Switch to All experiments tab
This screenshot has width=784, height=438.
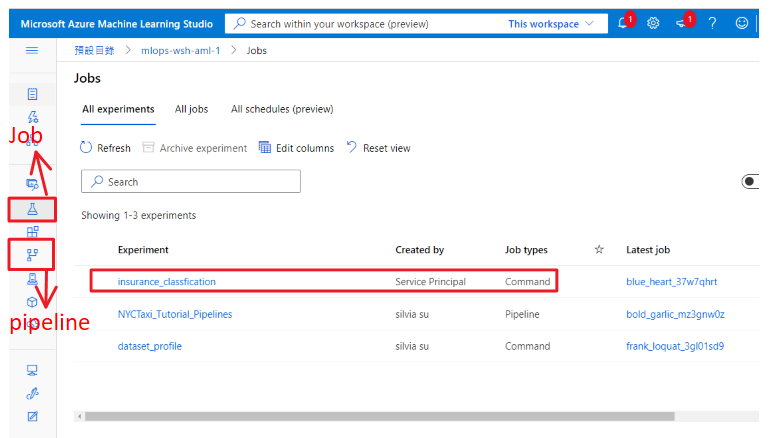click(x=118, y=109)
